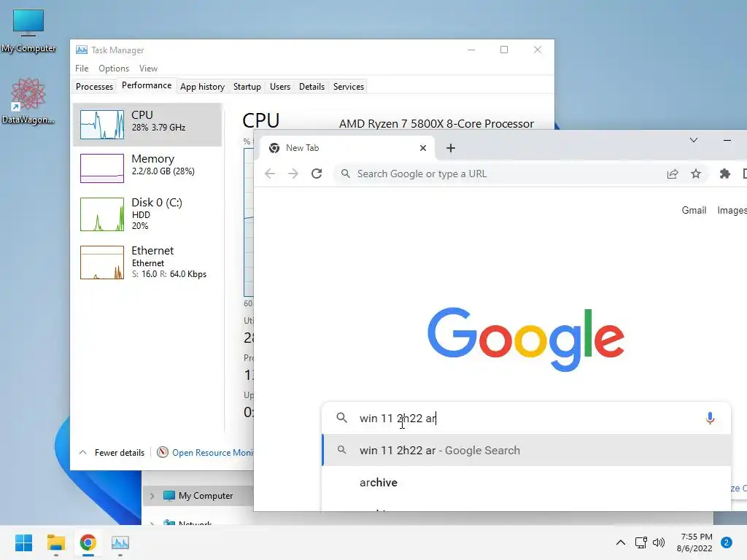Switch to the Services tab

point(349,87)
